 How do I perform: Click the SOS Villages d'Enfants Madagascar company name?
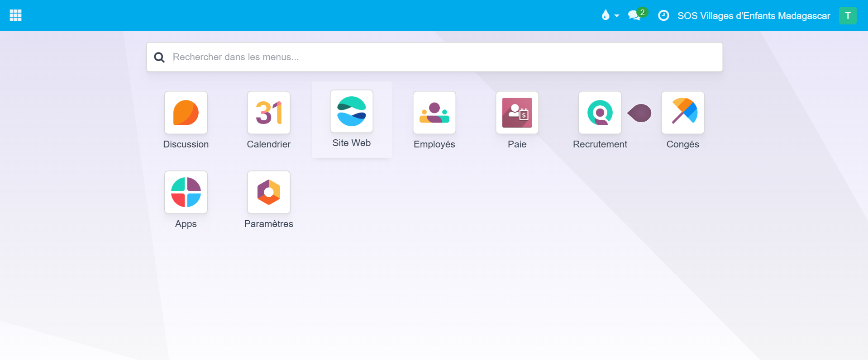point(754,16)
